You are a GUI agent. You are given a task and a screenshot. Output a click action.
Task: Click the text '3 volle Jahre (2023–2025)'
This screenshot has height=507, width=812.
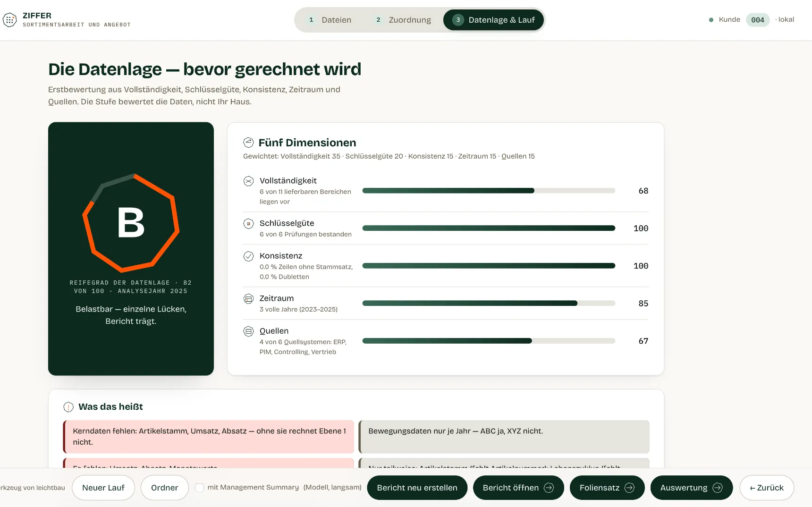pos(298,309)
